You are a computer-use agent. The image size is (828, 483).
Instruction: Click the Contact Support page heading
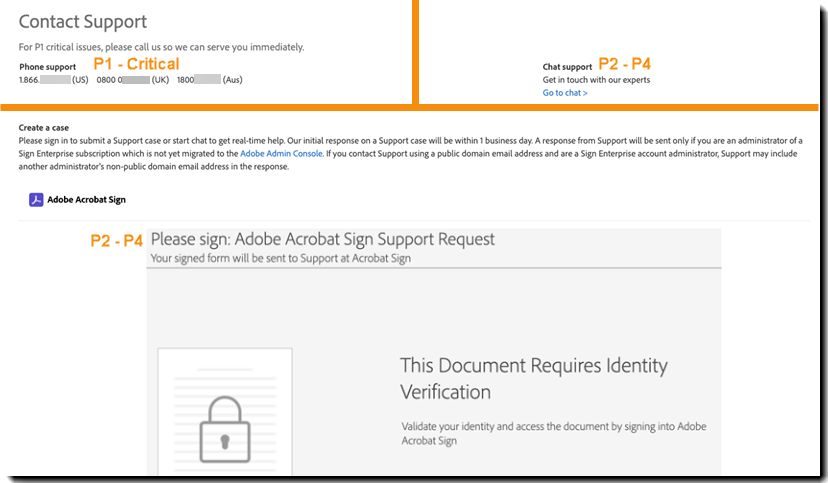(83, 21)
